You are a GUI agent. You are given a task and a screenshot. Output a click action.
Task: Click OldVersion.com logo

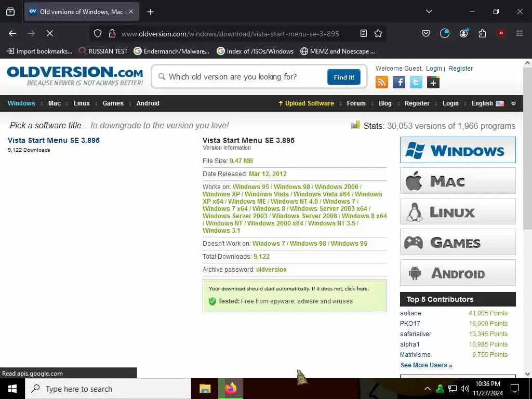pyautogui.click(x=75, y=76)
